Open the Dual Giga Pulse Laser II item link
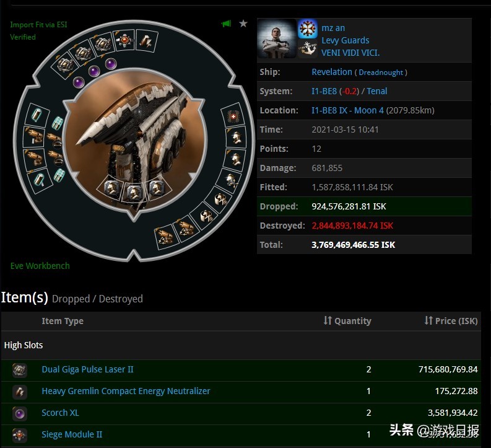 (x=88, y=369)
